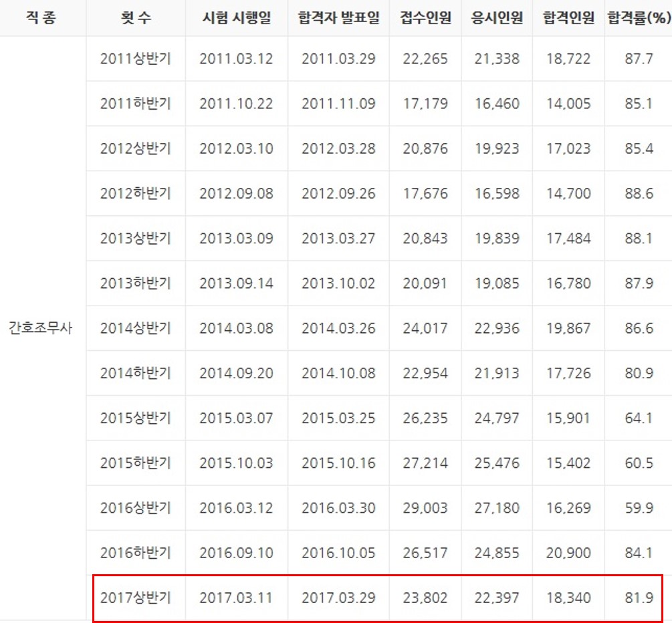Select the highlighted pass rate 81.9

pos(639,598)
